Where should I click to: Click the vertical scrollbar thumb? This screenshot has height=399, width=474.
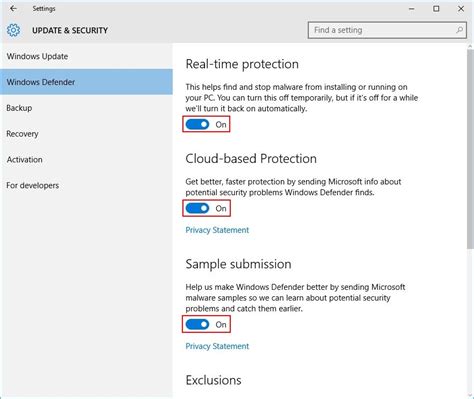pyautogui.click(x=470, y=149)
